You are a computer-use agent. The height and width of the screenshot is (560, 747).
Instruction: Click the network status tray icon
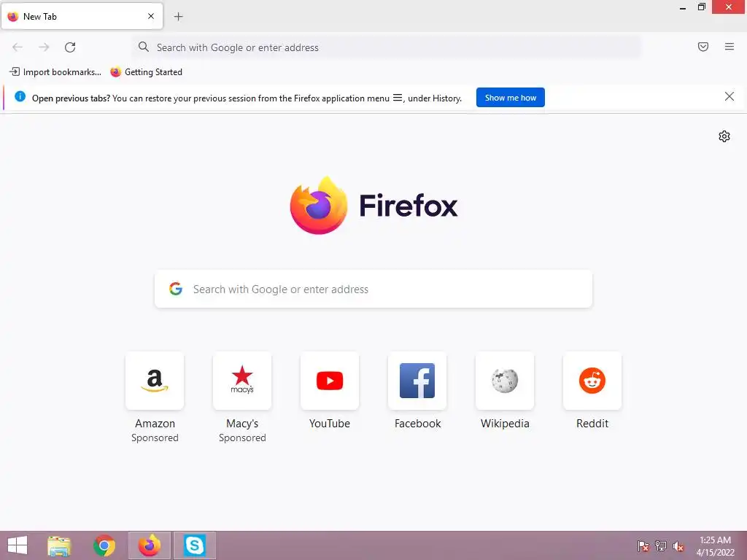click(661, 546)
